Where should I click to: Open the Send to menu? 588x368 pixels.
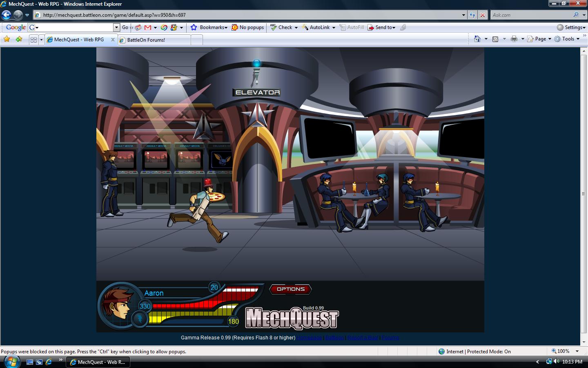[x=381, y=27]
